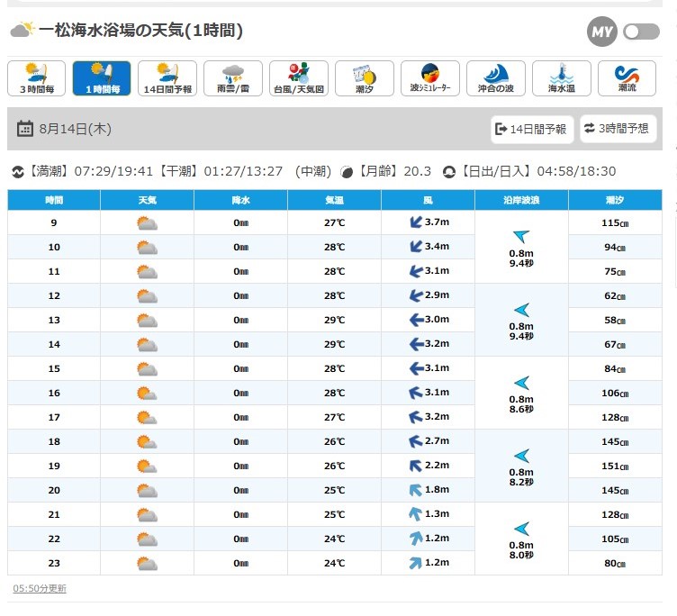This screenshot has height=616, width=677.
Task: Click the 沿岸波浪 column header
Action: coord(521,200)
